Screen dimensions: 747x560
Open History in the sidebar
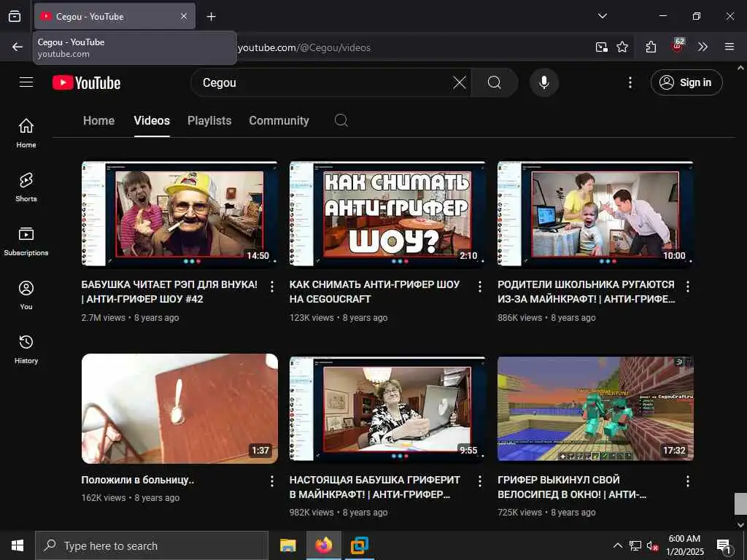tap(26, 349)
